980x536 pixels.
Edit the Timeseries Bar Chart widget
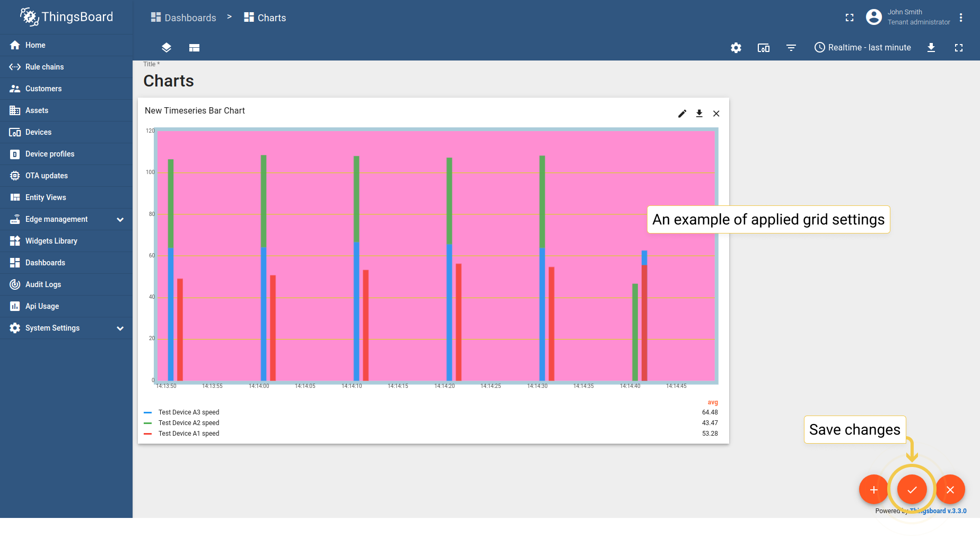point(682,114)
